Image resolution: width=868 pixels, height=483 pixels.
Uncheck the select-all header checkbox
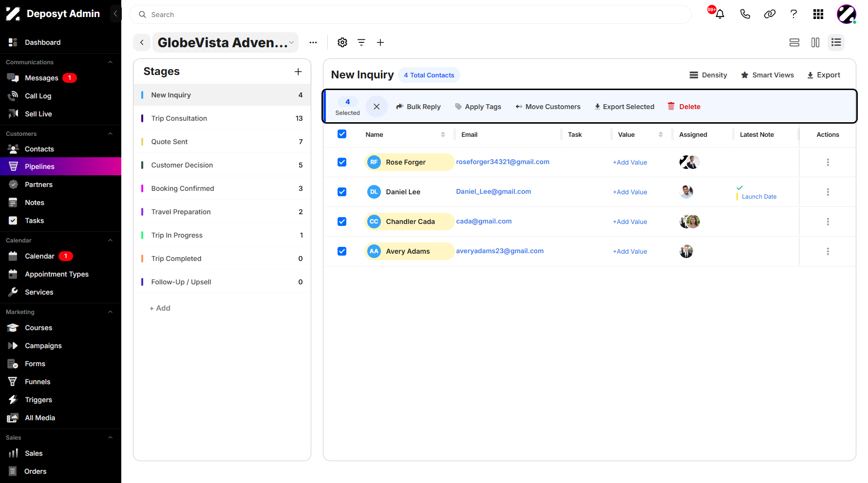(x=342, y=134)
